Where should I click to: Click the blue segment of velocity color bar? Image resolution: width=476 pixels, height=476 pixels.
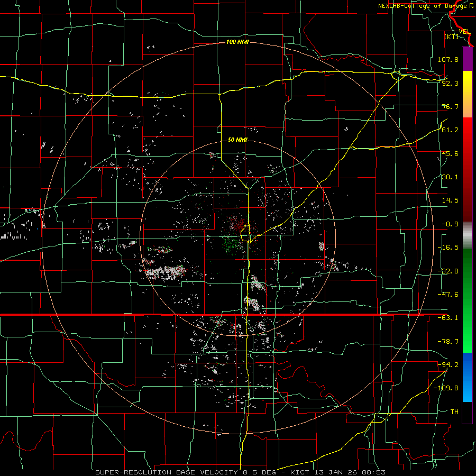(x=467, y=377)
